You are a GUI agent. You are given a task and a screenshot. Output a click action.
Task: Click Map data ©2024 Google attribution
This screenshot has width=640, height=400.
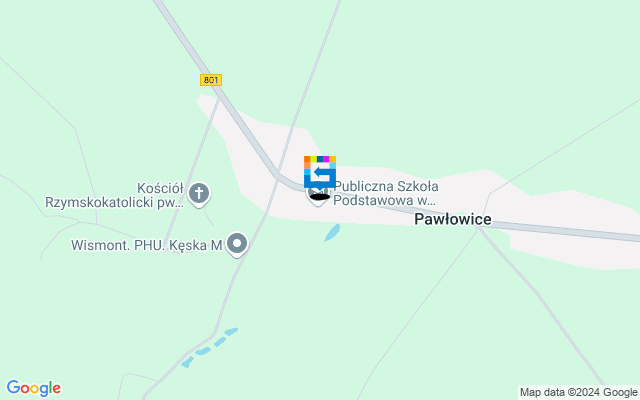coord(578,392)
